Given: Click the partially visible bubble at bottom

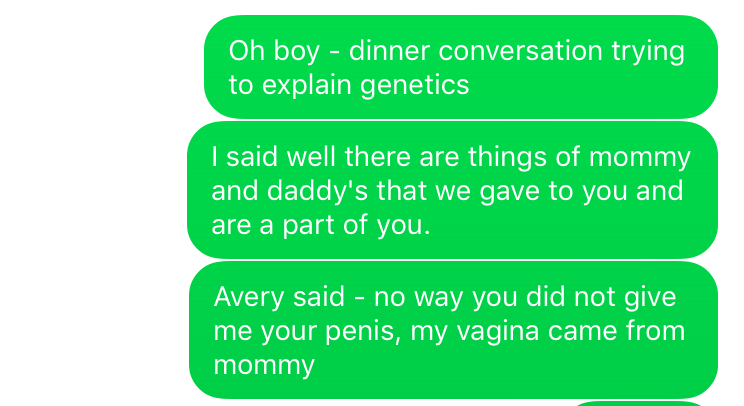Looking at the screenshot, I should 640,402.
